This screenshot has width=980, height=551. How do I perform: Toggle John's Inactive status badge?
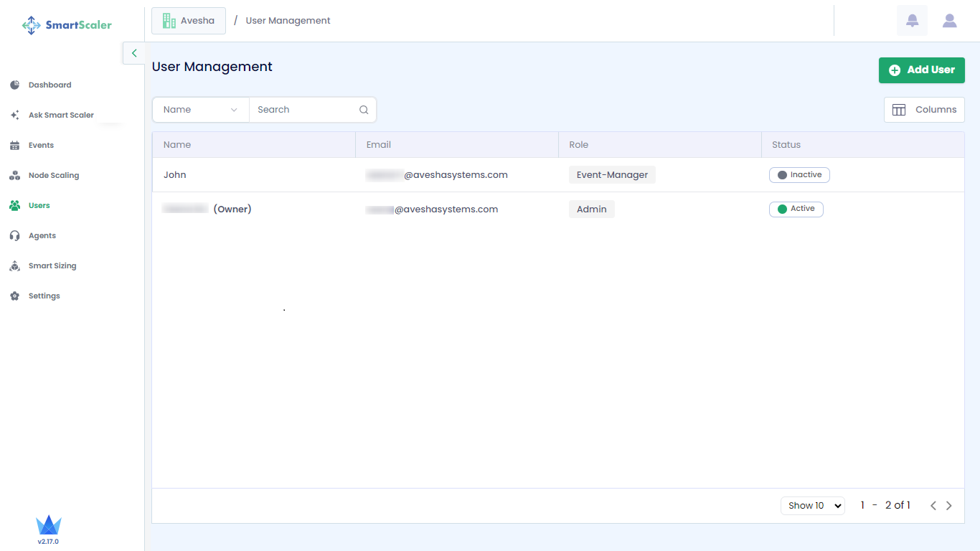coord(799,175)
